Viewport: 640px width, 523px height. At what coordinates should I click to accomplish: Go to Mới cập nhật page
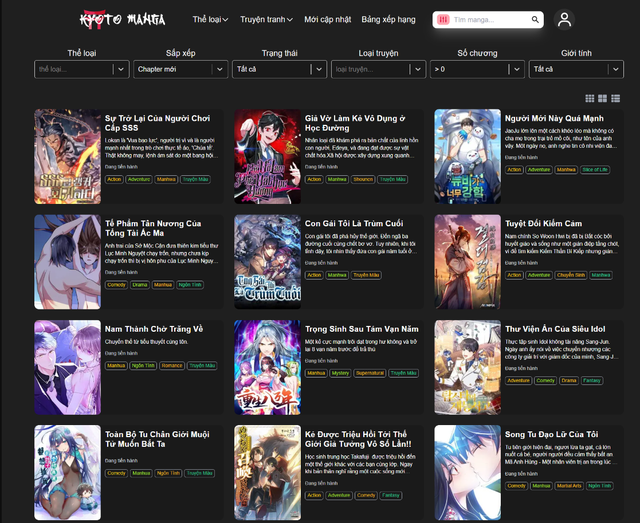pos(327,19)
